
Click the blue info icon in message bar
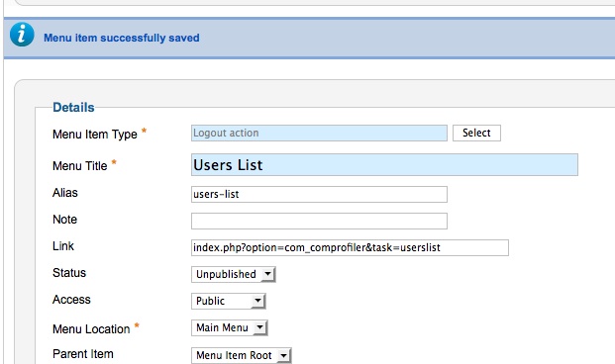(x=22, y=35)
